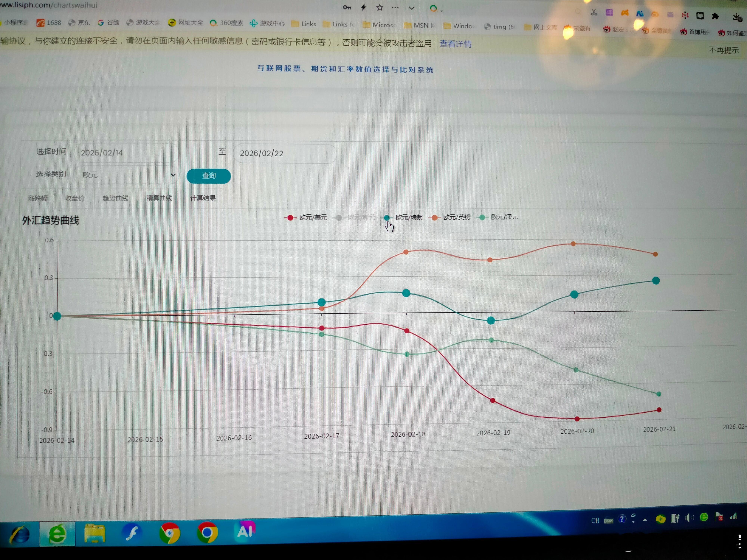Open the three-dots more menu in address bar
Image resolution: width=747 pixels, height=560 pixels.
click(395, 7)
